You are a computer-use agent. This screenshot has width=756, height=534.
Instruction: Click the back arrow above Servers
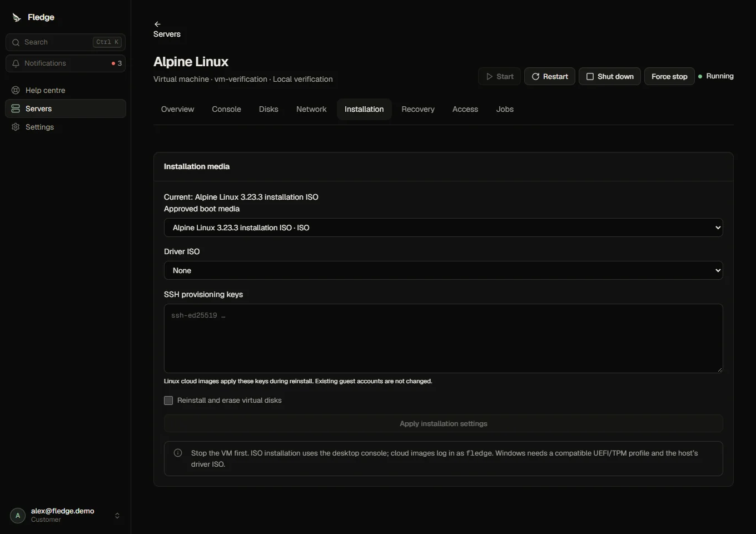(157, 24)
